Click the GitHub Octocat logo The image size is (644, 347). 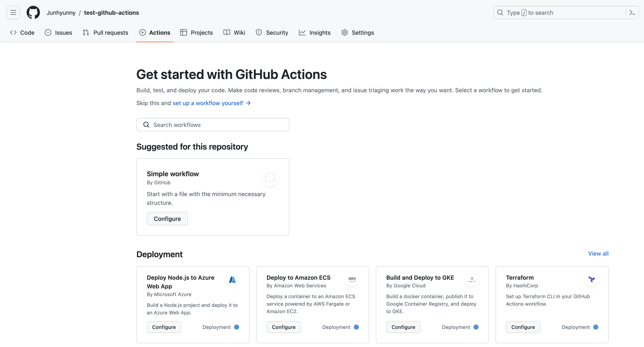[x=33, y=12]
